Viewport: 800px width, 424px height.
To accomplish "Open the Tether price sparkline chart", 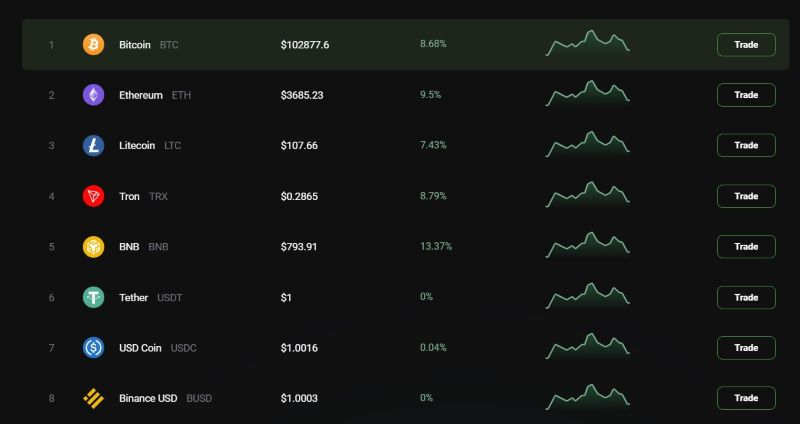I will point(588,296).
